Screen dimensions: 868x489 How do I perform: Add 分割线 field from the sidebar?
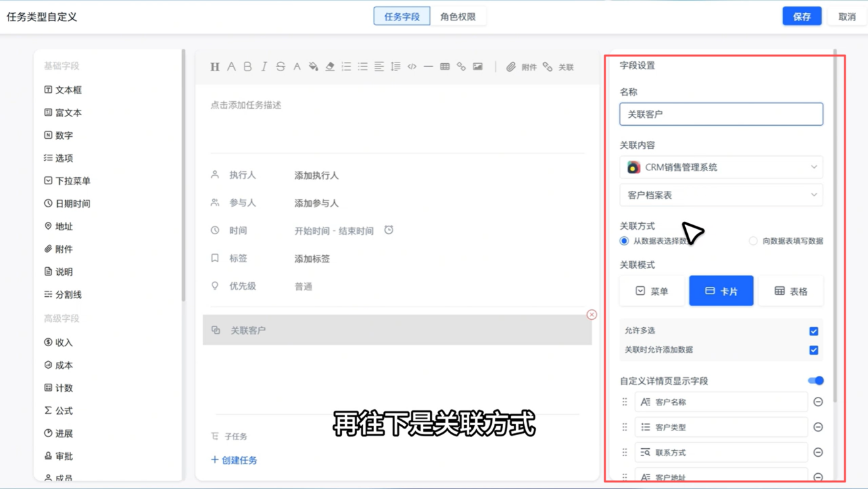63,294
